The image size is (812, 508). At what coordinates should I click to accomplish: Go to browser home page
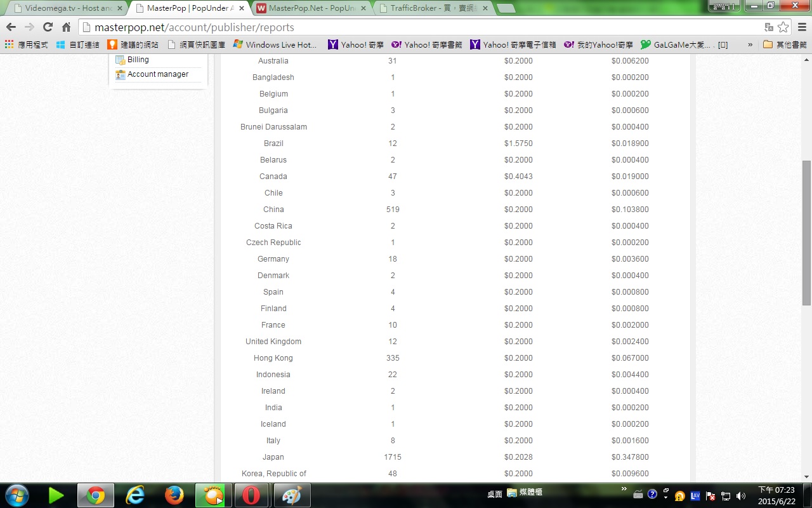66,27
